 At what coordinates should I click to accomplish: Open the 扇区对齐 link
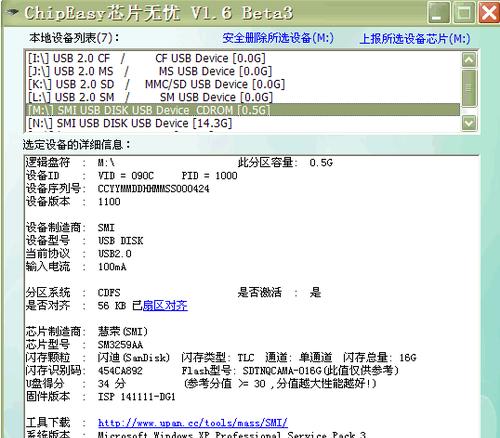point(165,306)
